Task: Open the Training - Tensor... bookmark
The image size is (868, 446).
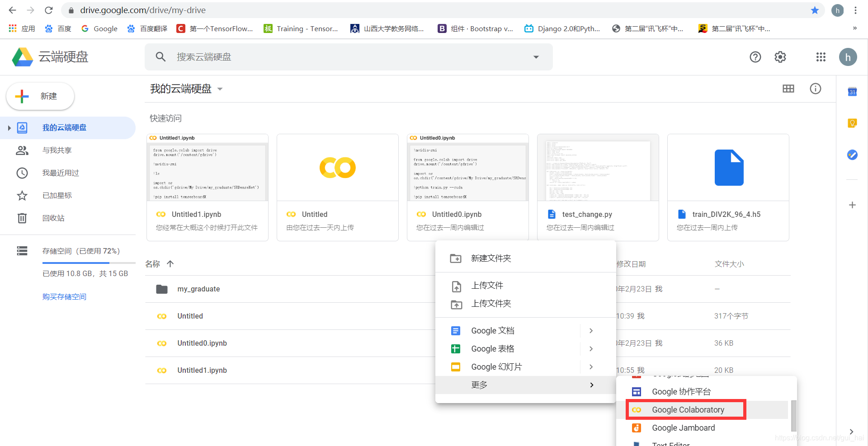Action: tap(301, 28)
